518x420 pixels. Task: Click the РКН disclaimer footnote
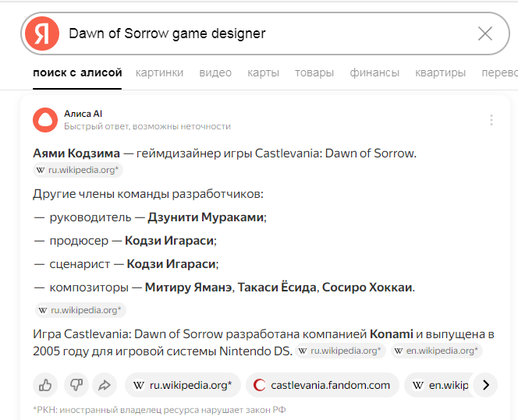159,410
